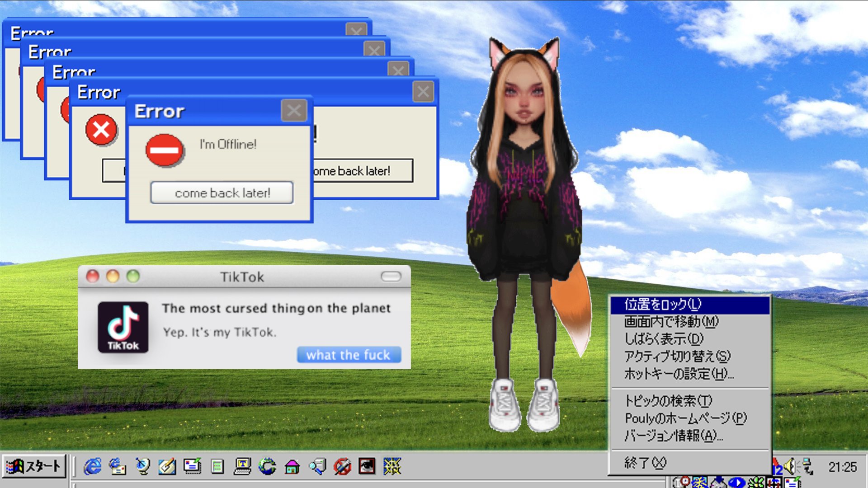Open Poulyのホームページ(P) menu entry
This screenshot has height=488, width=868.
[x=690, y=418]
